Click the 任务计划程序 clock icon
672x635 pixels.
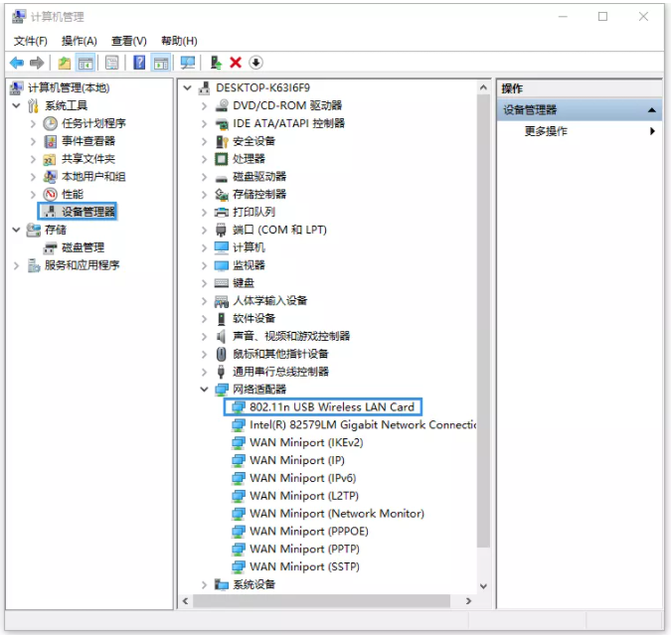pos(50,123)
